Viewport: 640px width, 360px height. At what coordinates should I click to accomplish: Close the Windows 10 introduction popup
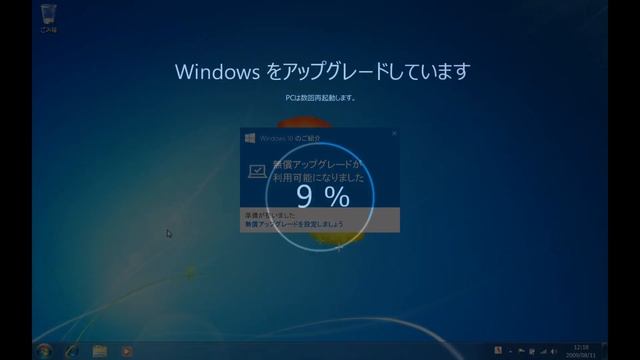pos(394,133)
